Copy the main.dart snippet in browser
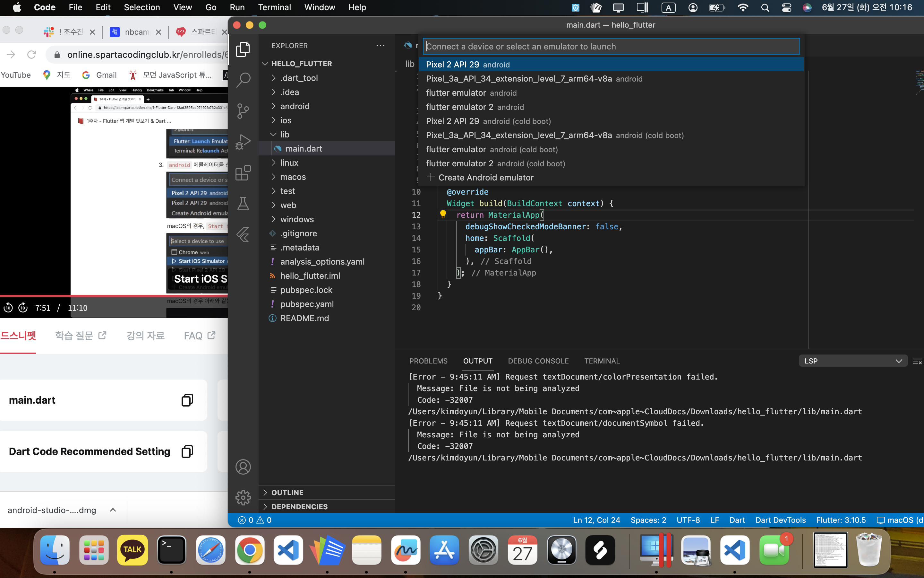Image resolution: width=924 pixels, height=578 pixels. pos(187,400)
